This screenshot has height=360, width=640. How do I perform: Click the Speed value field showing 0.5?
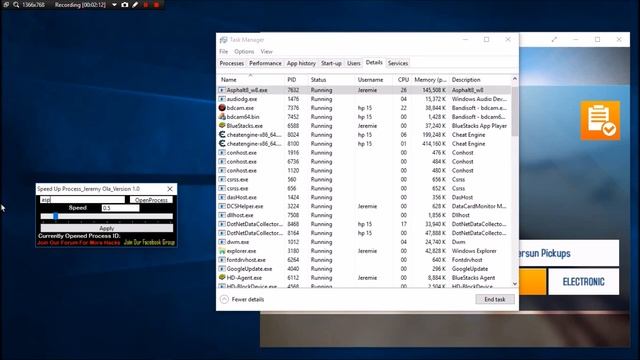120,208
